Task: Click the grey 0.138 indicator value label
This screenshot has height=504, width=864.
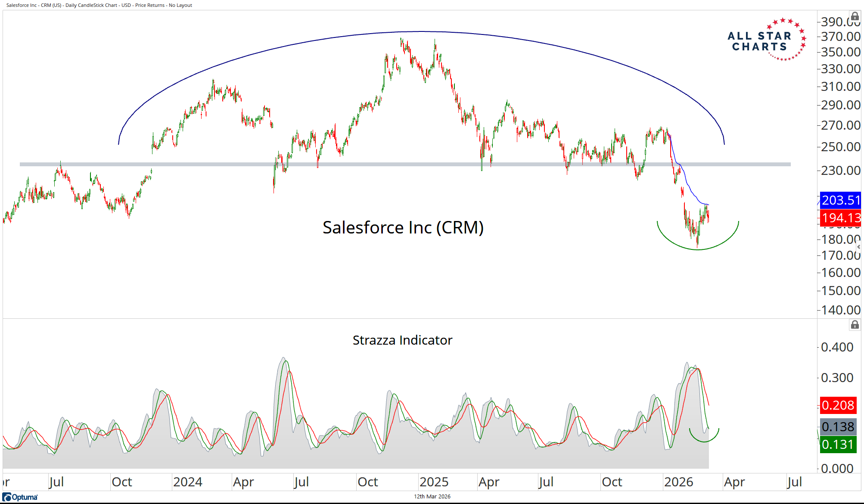Action: 838,427
